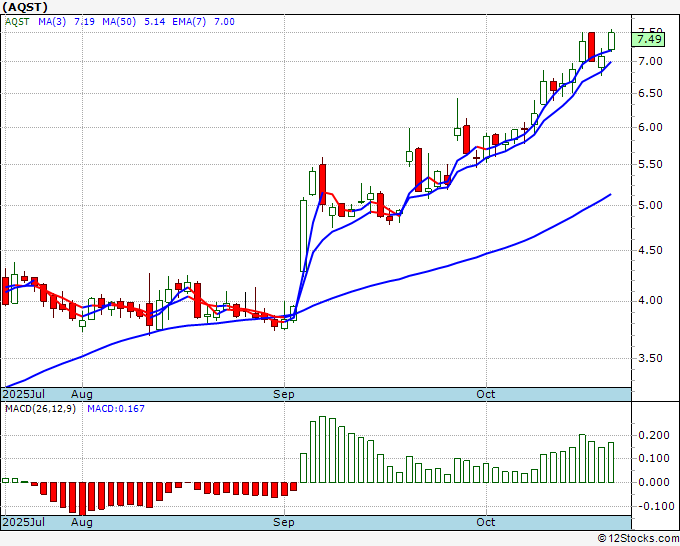680x546 pixels.
Task: Click the 2025Jul label on the MACD axis
Action: pyautogui.click(x=23, y=522)
